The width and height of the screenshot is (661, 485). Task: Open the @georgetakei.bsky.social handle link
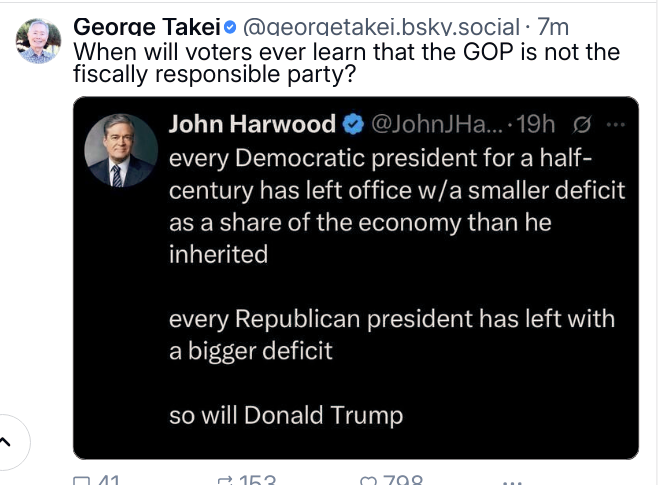tap(381, 27)
